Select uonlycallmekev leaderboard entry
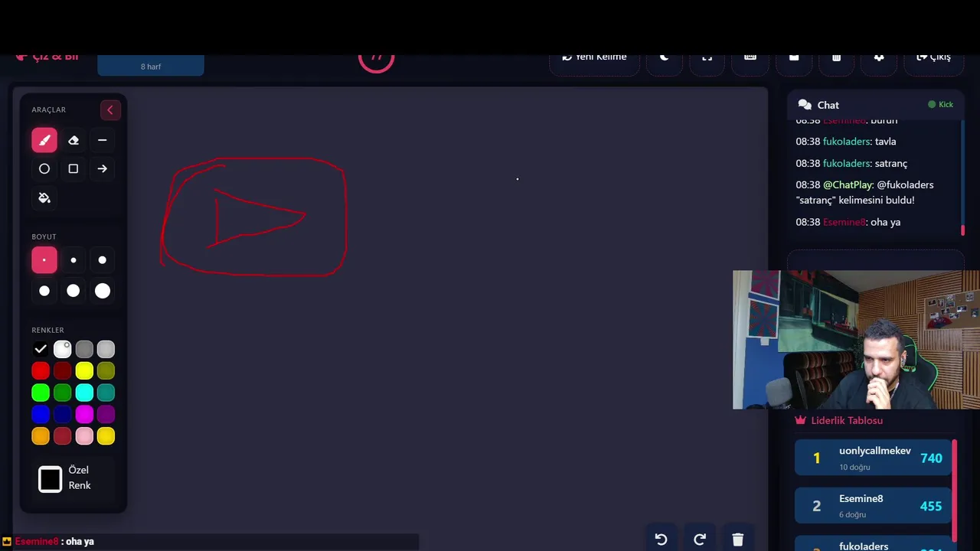 [x=873, y=458]
